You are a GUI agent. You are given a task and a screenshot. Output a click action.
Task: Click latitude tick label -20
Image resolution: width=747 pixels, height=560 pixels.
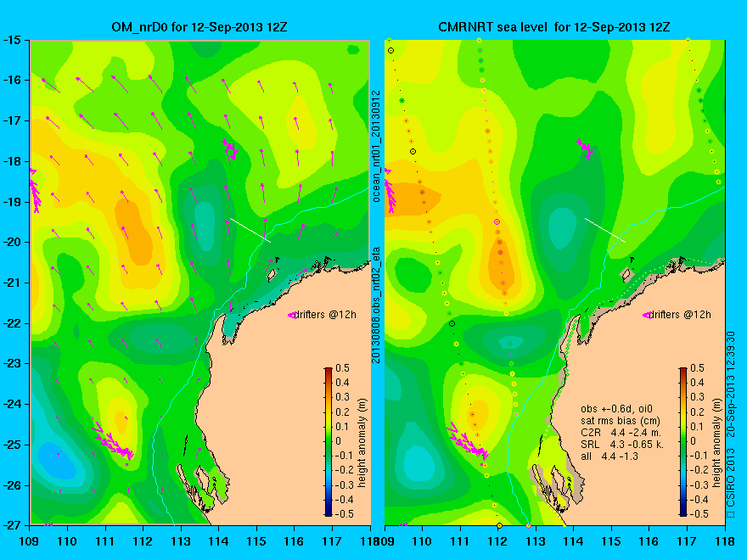11,242
